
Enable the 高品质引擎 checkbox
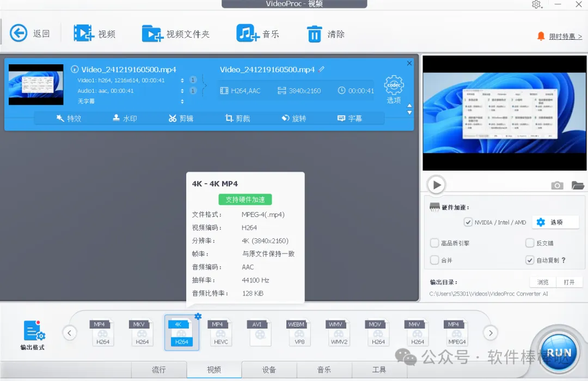coord(434,243)
